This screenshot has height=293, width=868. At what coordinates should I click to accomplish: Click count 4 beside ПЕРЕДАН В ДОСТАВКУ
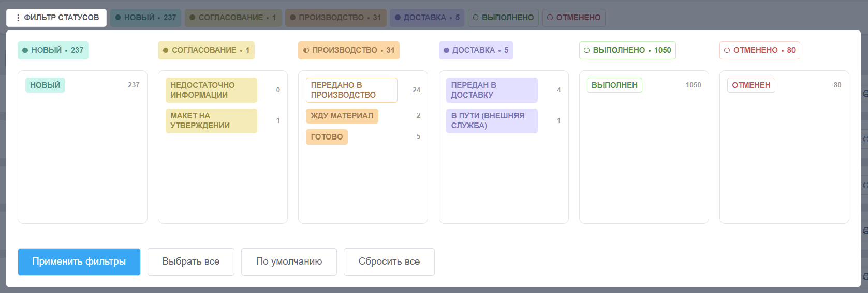tap(558, 90)
